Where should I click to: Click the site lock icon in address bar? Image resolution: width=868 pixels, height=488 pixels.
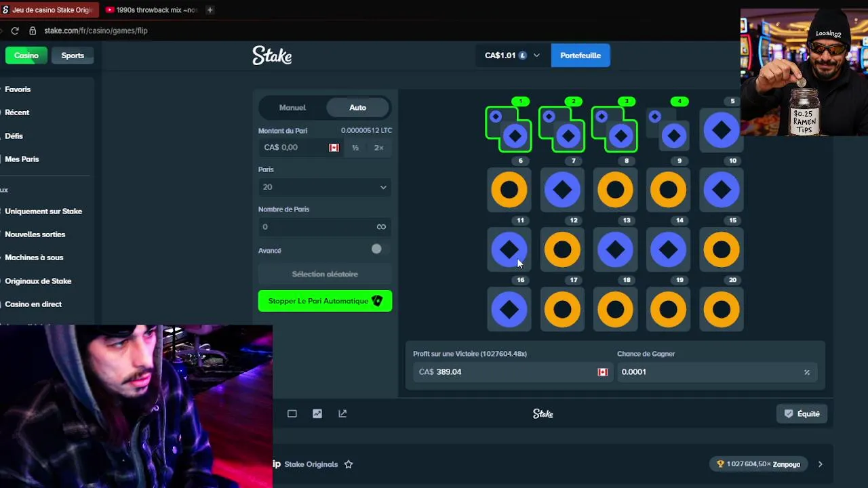click(x=32, y=30)
